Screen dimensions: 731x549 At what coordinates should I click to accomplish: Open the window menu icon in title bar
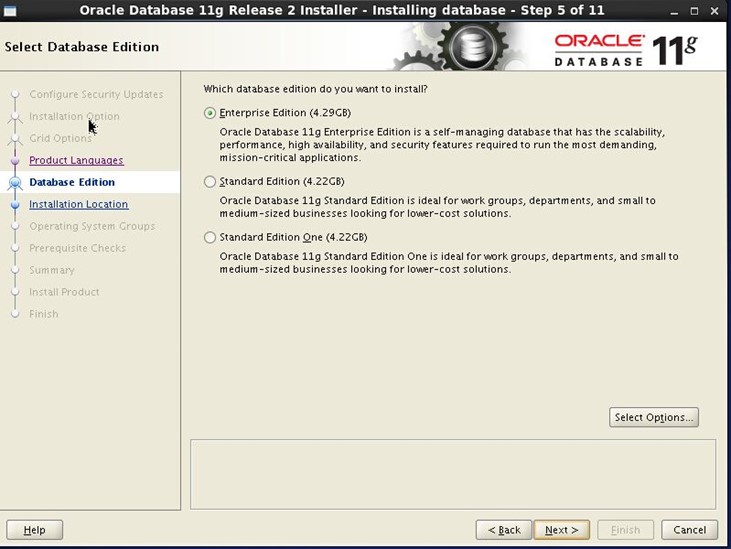pos(11,10)
